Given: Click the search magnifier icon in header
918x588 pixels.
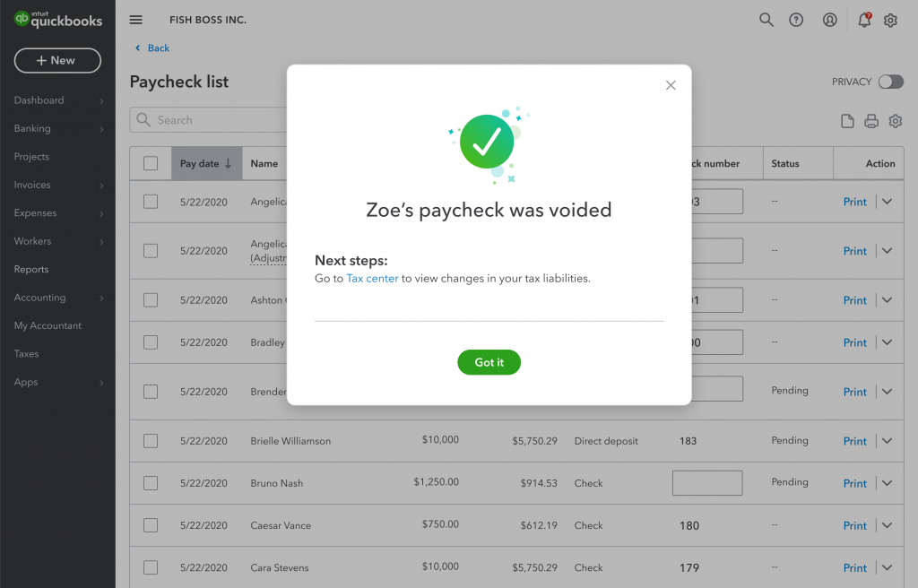Looking at the screenshot, I should point(766,20).
